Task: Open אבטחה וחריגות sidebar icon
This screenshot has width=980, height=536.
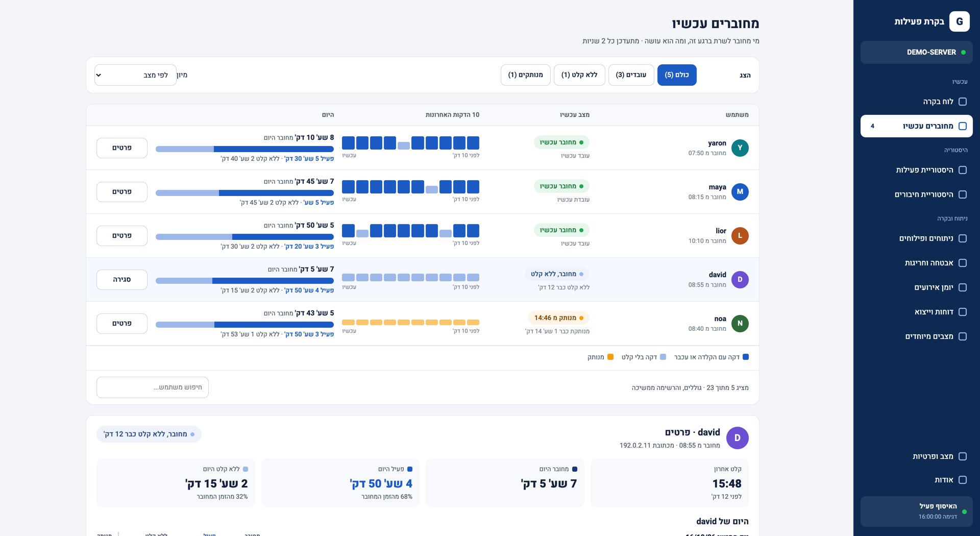Action: (963, 263)
